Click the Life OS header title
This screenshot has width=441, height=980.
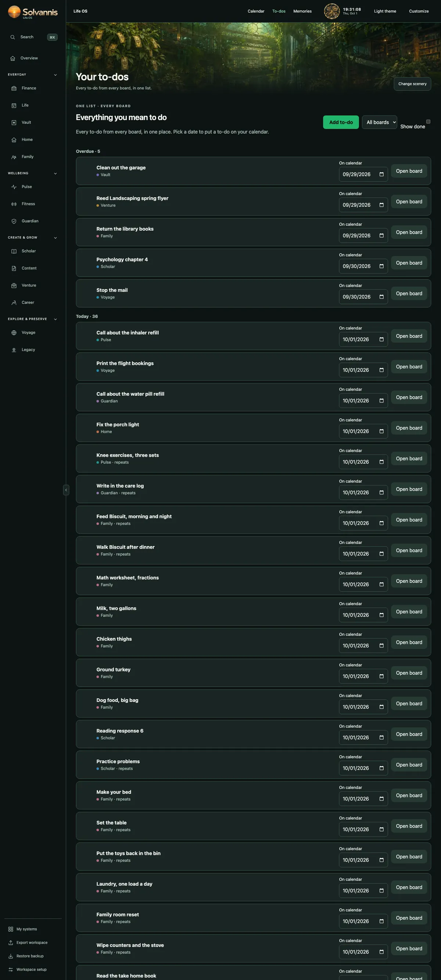80,11
